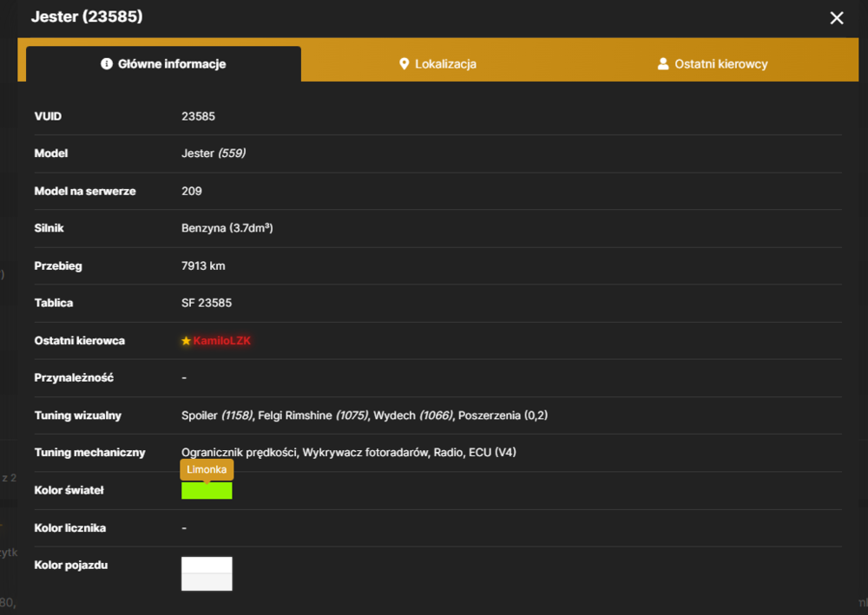The image size is (868, 615).
Task: Click the dialog title Jester (23585)
Action: pyautogui.click(x=87, y=16)
